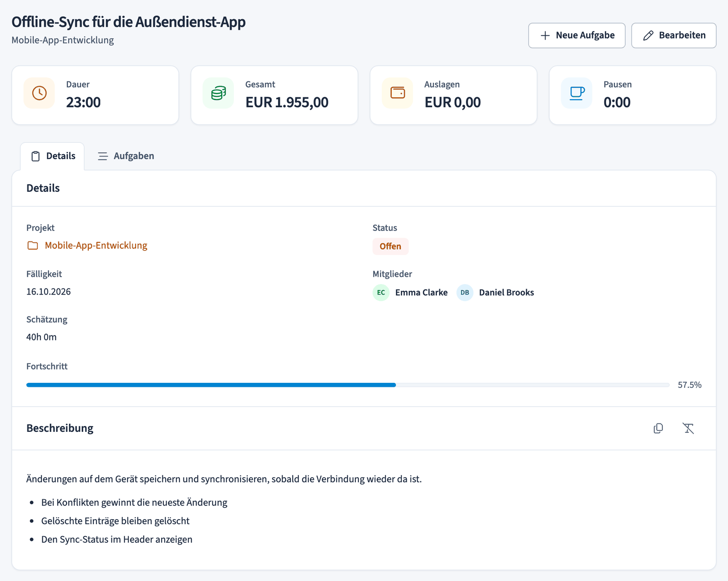Viewport: 728px width, 581px height.
Task: Click the coffee cup icon in Pausen card
Action: [577, 93]
